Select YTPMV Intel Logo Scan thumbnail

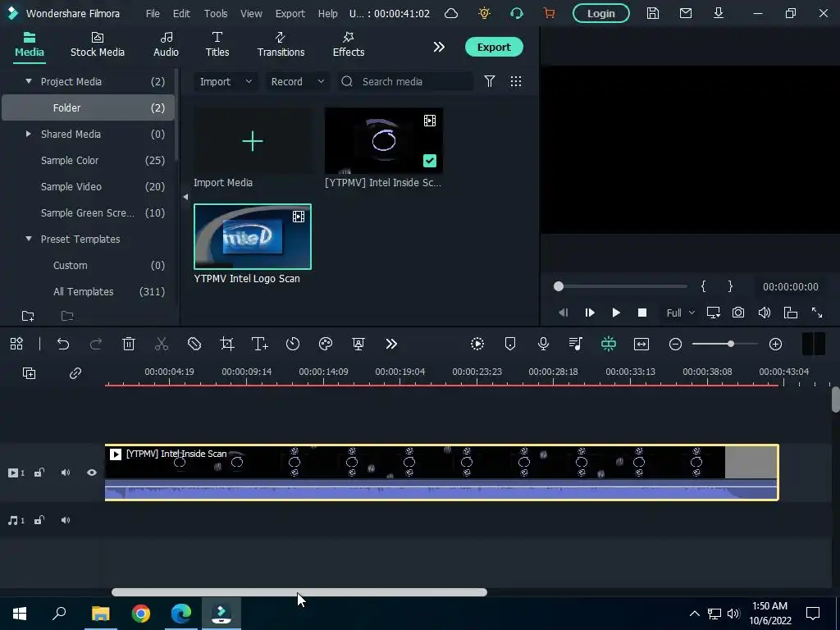click(x=253, y=236)
